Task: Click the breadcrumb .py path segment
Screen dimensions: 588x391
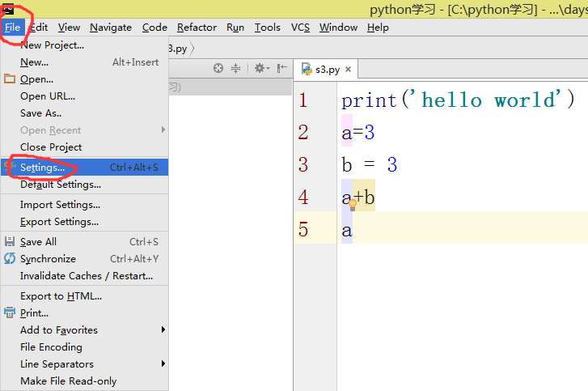Action: coord(179,49)
